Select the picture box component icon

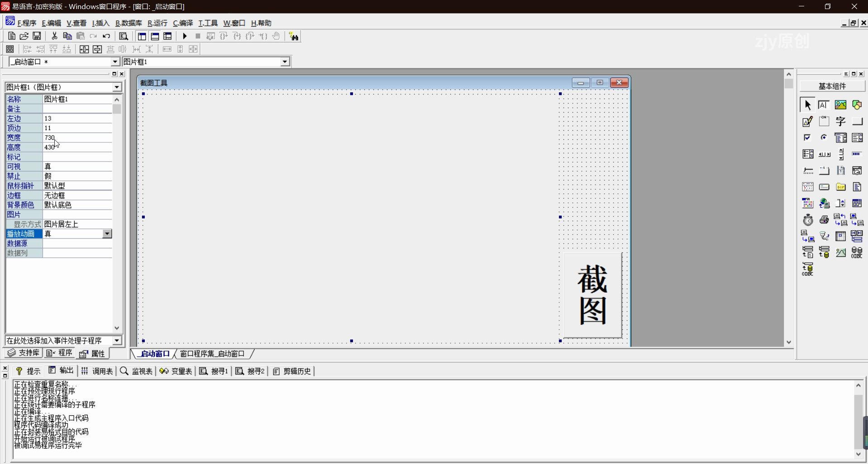pos(841,105)
